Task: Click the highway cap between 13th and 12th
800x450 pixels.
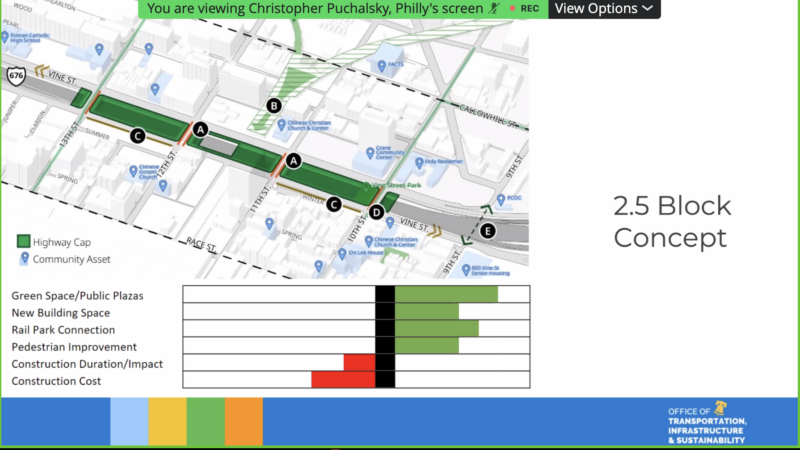Action: [x=139, y=117]
